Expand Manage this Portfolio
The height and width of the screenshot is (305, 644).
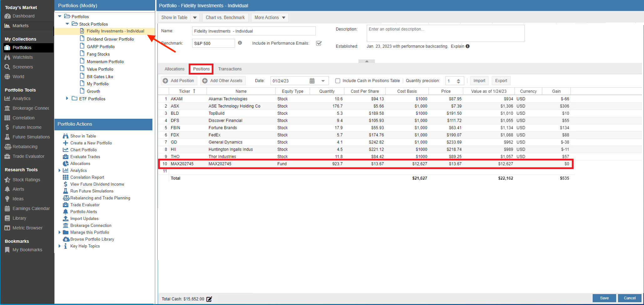[x=59, y=232]
